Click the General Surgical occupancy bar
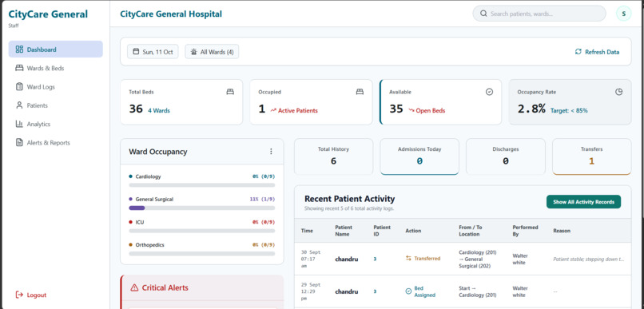 pos(201,208)
